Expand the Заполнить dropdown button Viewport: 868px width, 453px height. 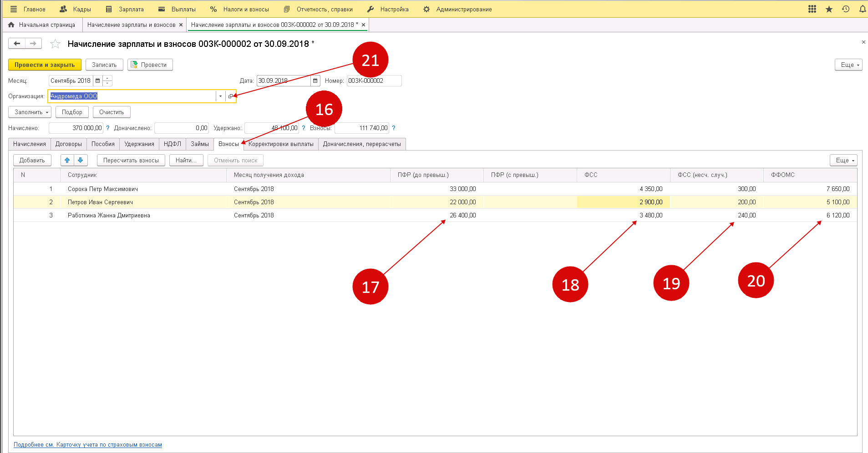click(x=30, y=112)
